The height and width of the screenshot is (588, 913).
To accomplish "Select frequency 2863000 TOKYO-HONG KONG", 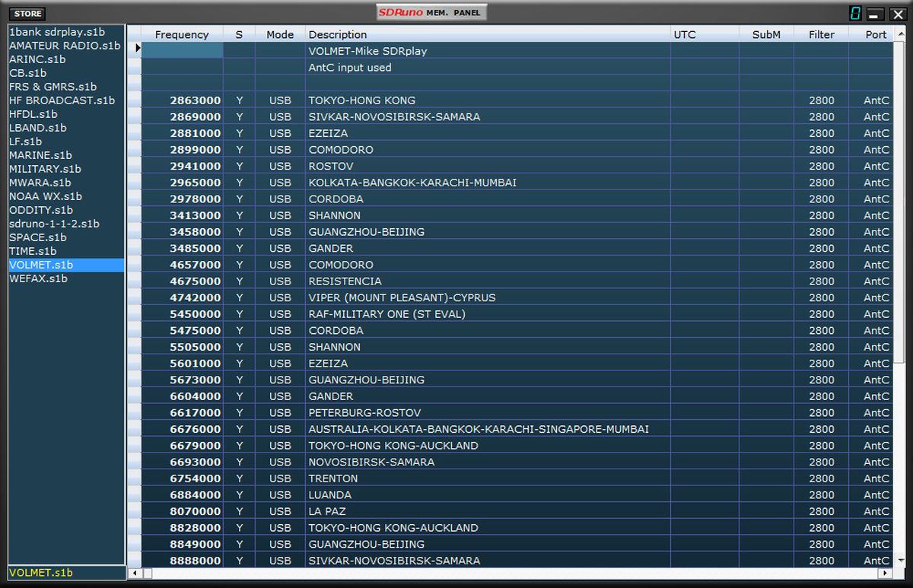I will [182, 100].
